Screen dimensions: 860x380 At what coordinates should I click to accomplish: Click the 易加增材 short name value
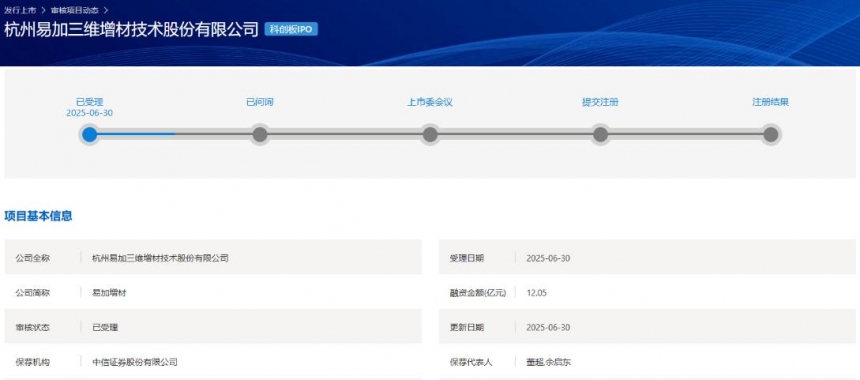tap(109, 293)
